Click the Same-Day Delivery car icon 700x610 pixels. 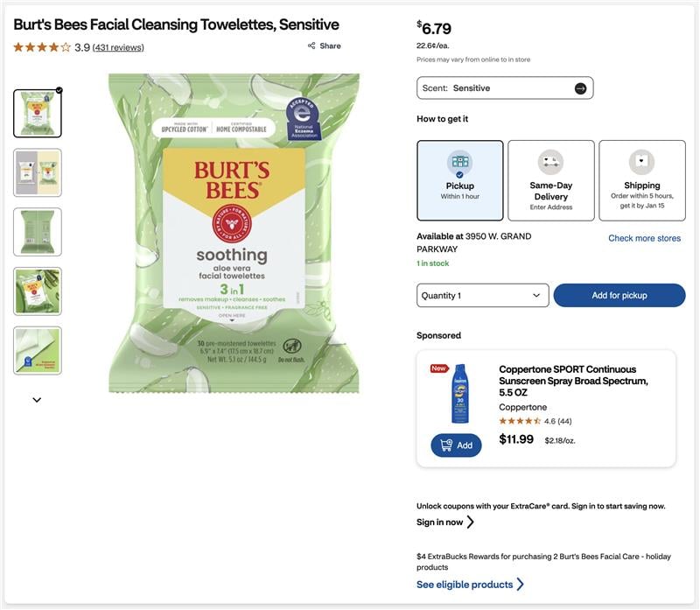coord(550,162)
